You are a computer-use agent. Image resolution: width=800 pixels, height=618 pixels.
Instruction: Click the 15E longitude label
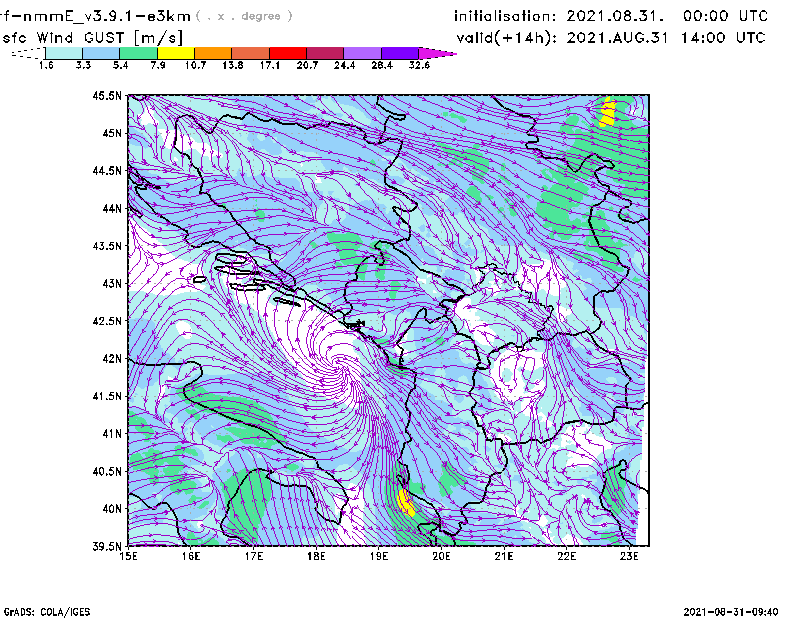click(x=128, y=556)
